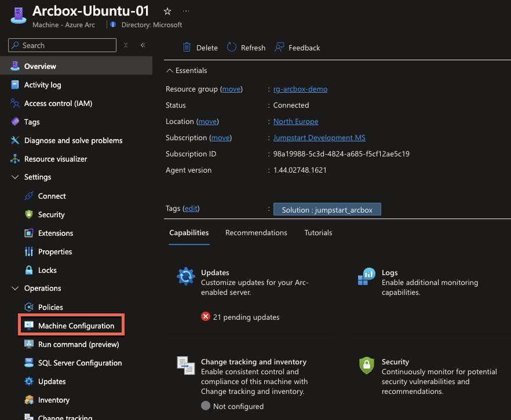Click the Updates gear icon in sidebar
Image resolution: width=511 pixels, height=420 pixels.
click(x=29, y=381)
